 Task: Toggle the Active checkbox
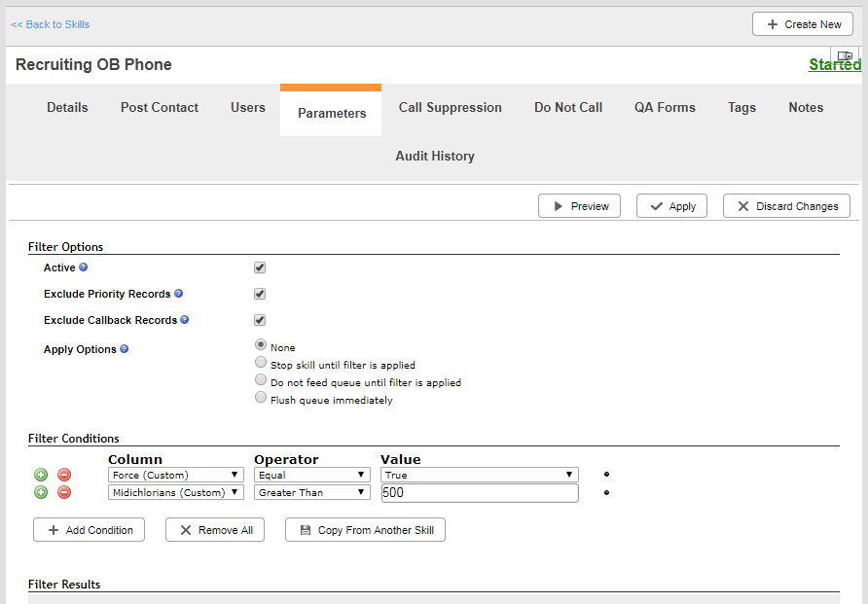(260, 267)
